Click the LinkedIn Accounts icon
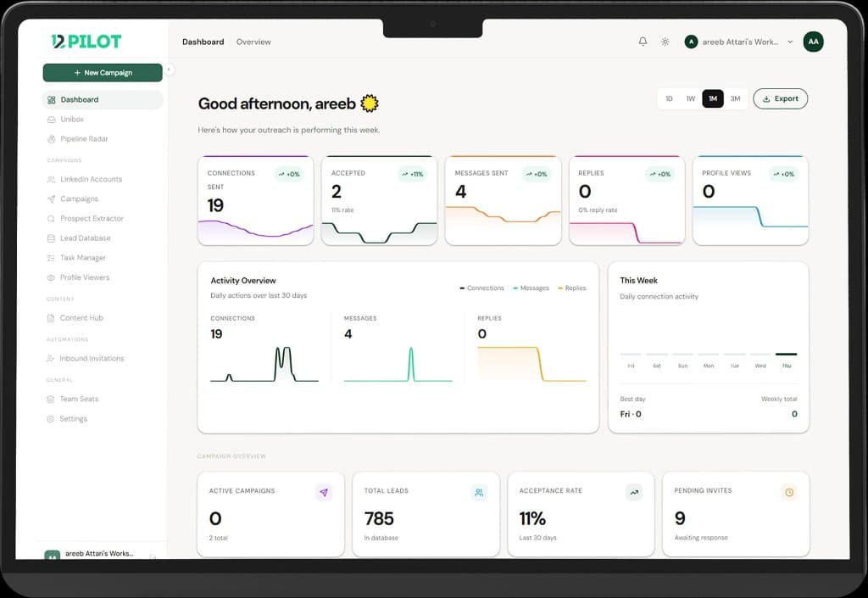Image resolution: width=868 pixels, height=598 pixels. coord(51,180)
